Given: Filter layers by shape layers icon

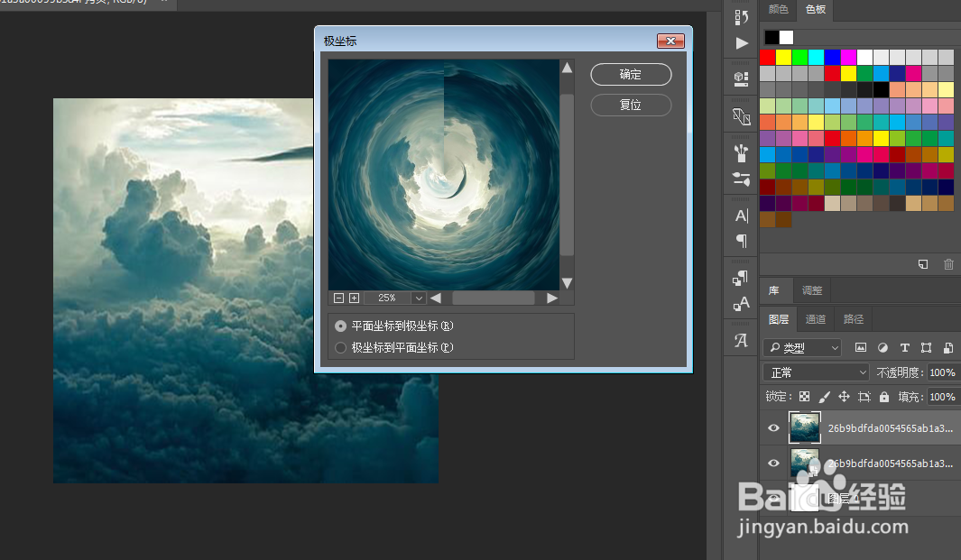Looking at the screenshot, I should point(926,347).
